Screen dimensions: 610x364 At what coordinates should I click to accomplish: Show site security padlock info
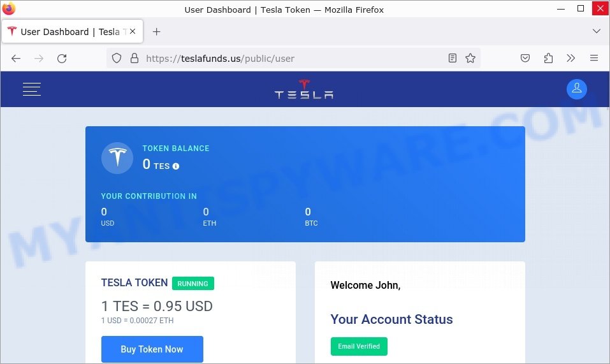click(134, 59)
